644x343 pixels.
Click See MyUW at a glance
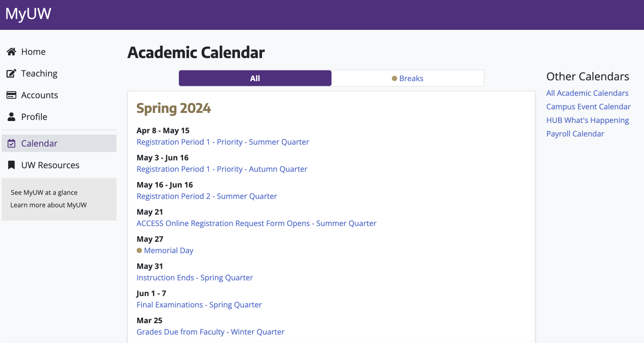click(x=44, y=192)
